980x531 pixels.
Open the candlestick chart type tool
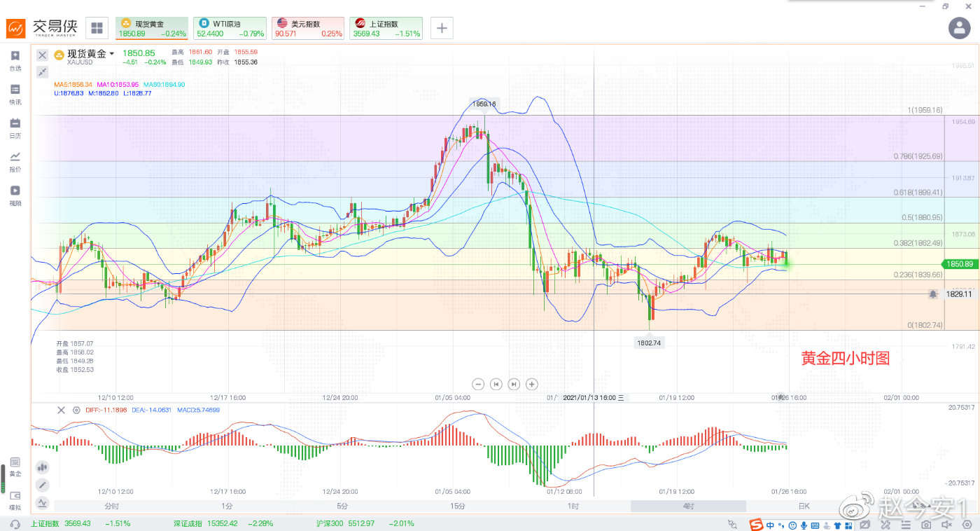pos(42,467)
